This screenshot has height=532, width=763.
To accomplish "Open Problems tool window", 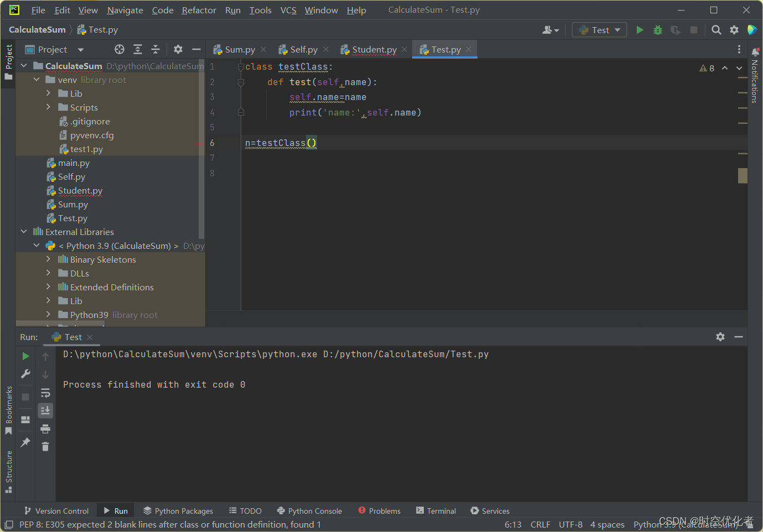I will point(380,511).
